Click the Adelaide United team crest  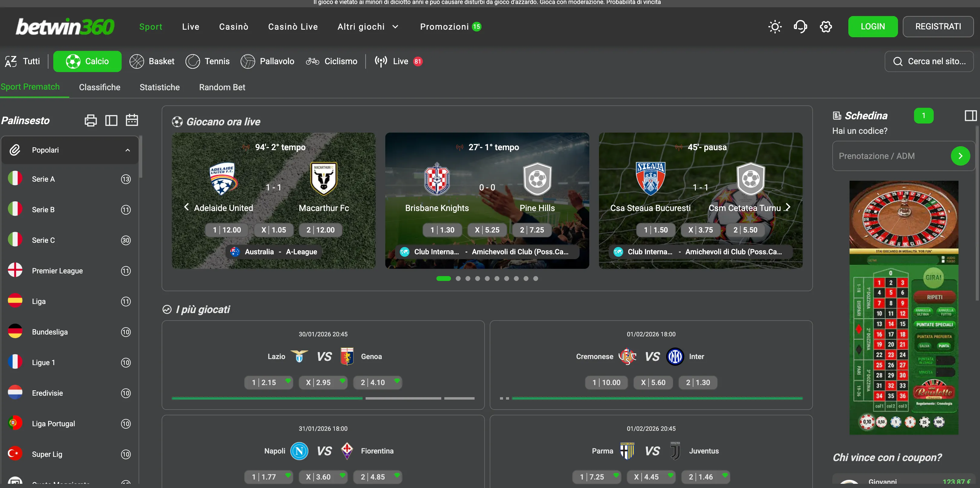click(223, 179)
